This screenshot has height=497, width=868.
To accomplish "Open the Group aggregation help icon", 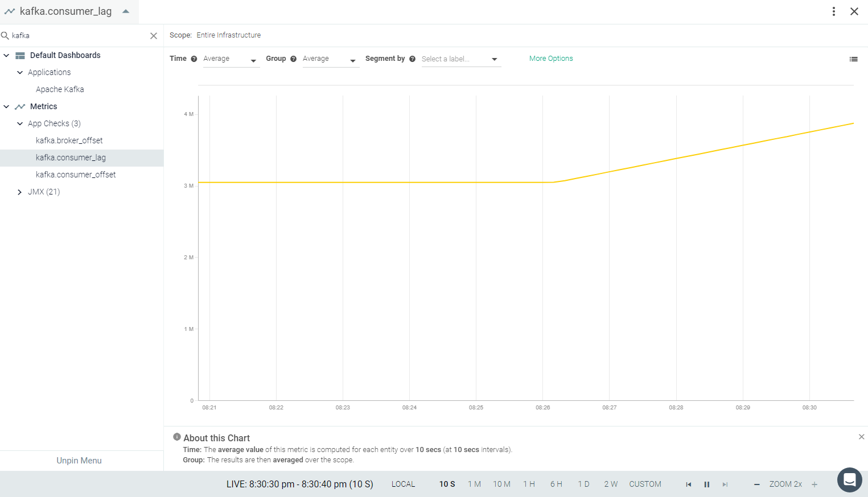I will [294, 59].
